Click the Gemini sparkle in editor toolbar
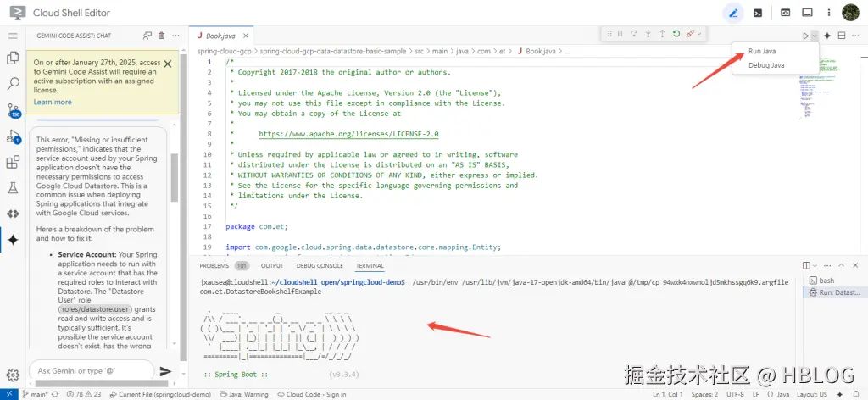868x400 pixels. coord(827,36)
